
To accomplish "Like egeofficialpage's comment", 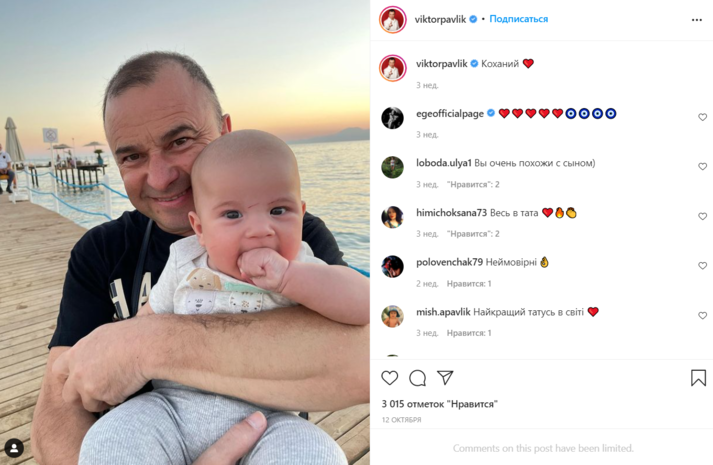I will (x=703, y=117).
